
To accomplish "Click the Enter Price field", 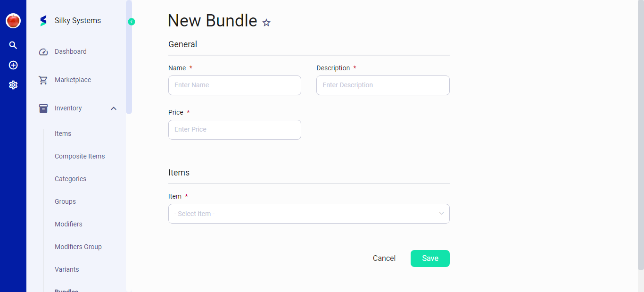I will tap(234, 130).
